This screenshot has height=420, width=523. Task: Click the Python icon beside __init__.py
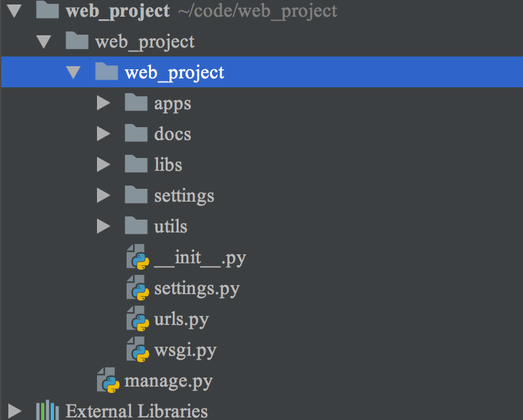(137, 258)
